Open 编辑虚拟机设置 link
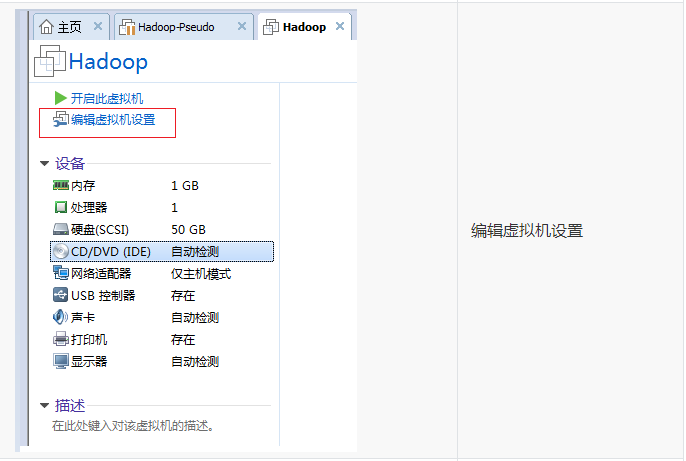 [113, 119]
